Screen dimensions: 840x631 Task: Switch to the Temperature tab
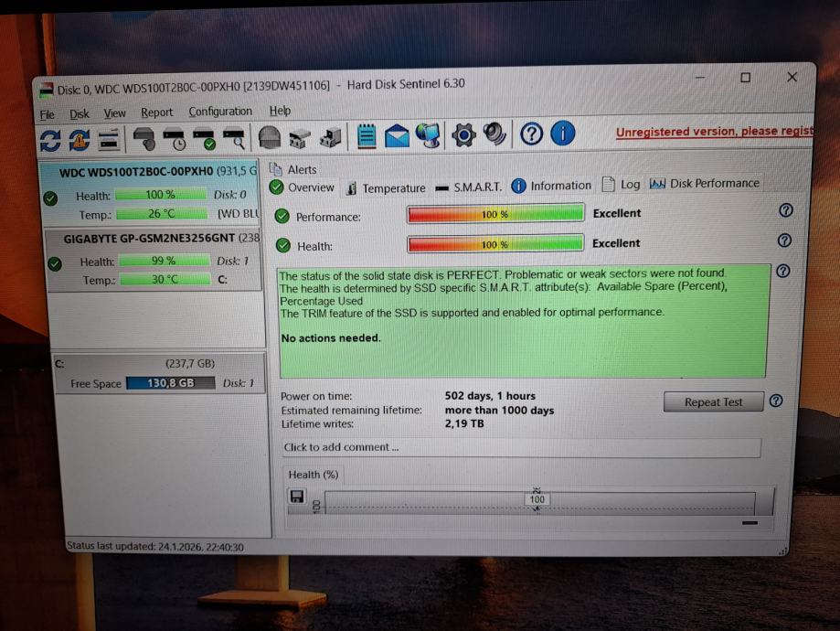pos(387,188)
